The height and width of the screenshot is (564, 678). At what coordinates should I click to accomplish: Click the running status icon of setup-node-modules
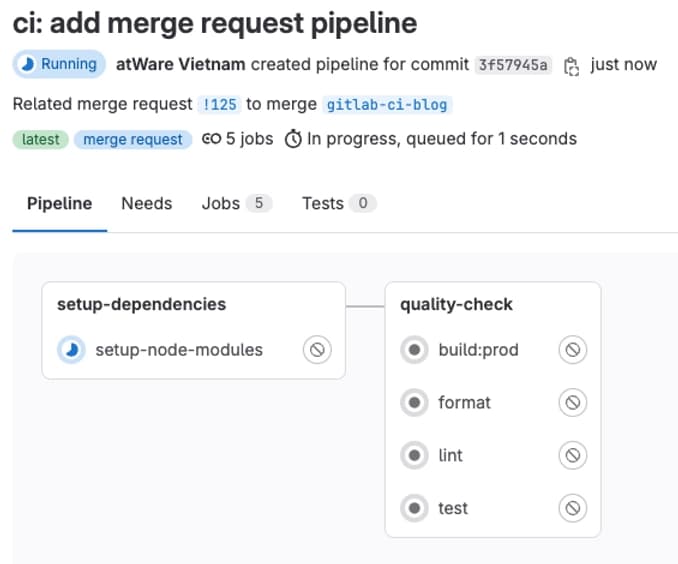(x=71, y=350)
